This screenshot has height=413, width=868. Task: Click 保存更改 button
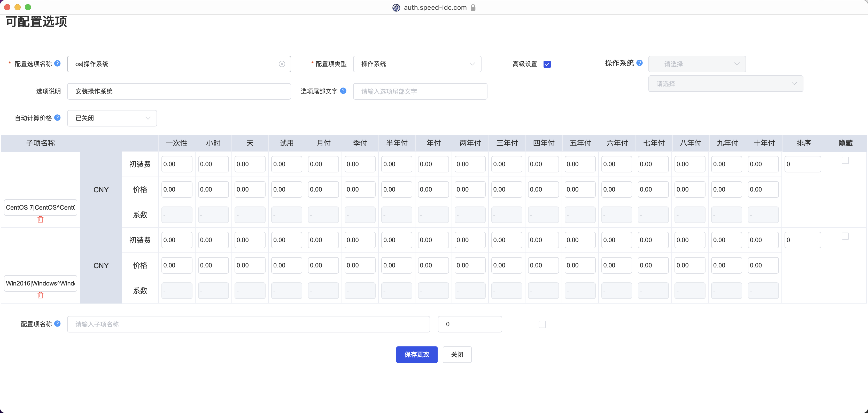coord(416,354)
